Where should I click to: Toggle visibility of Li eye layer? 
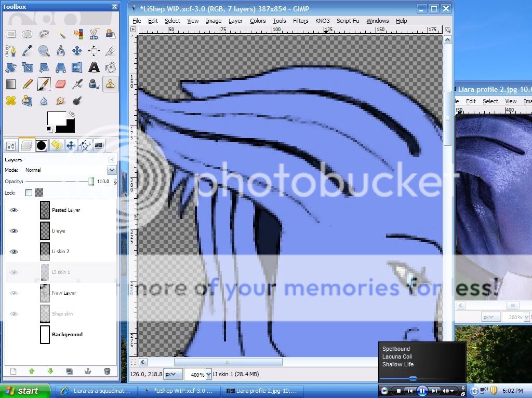coord(14,231)
